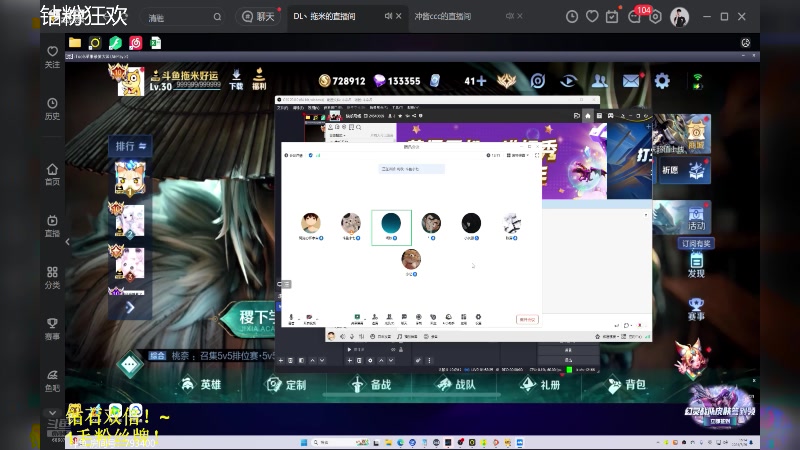Screen dimensions: 800x450
Task: Toggle fullscreen in Tencent Meeting window
Action: click(x=537, y=155)
